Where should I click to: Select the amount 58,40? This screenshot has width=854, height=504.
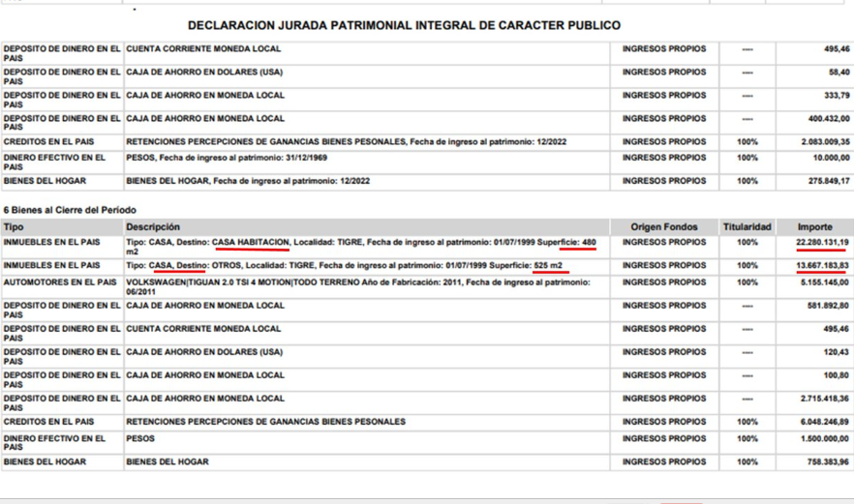coord(839,72)
